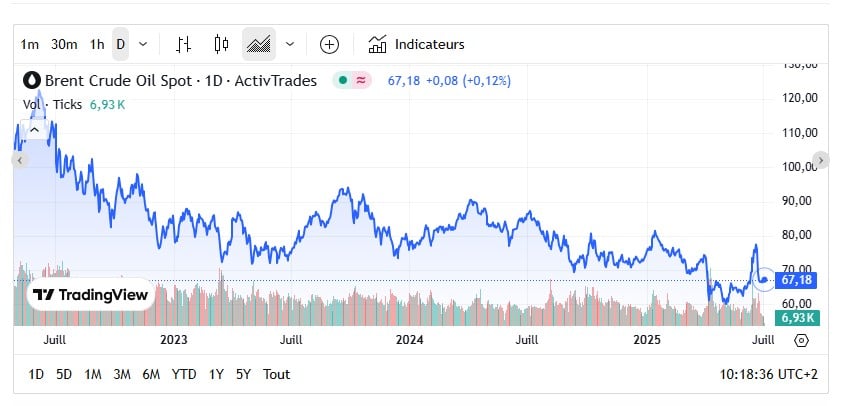Click the TradingView logo
This screenshot has width=846, height=406.
point(90,295)
